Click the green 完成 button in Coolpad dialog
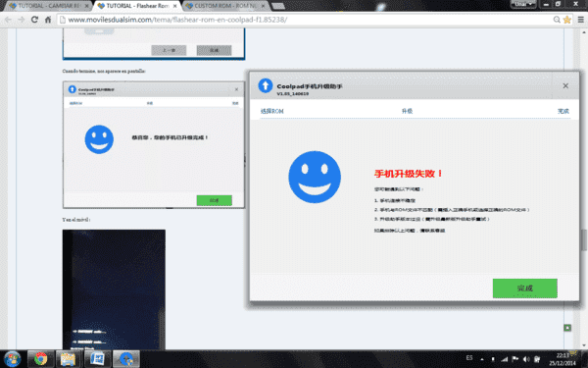588x368 pixels. 524,288
